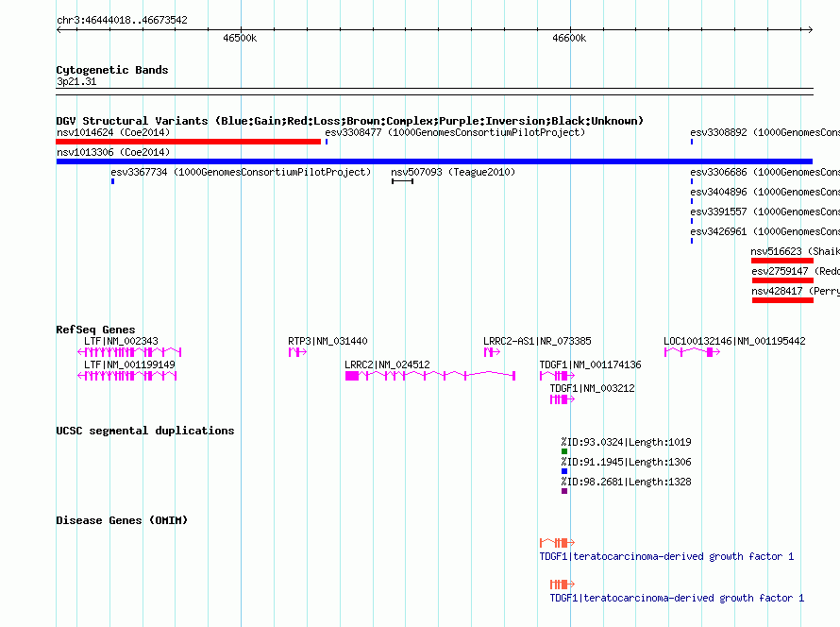
Task: Click the TDGF1|NM_003212 label
Action: [592, 388]
